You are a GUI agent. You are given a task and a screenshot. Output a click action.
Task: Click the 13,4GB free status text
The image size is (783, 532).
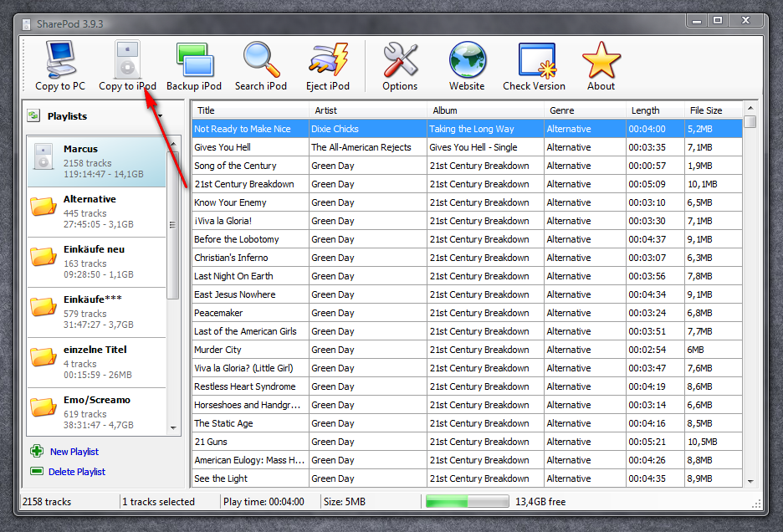tap(540, 502)
